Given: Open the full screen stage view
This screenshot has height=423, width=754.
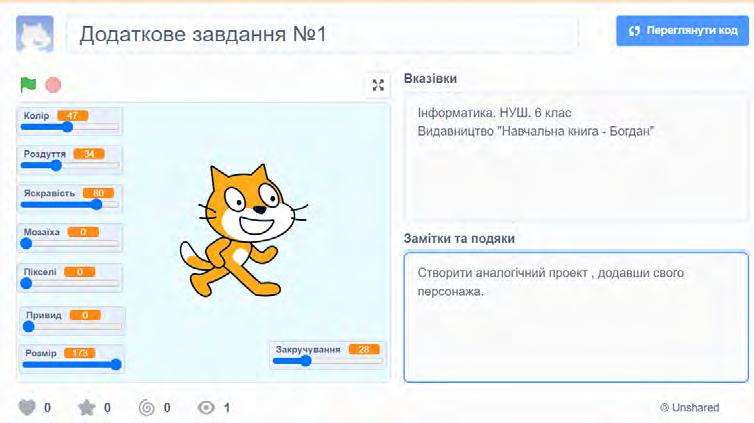Looking at the screenshot, I should pos(378,85).
